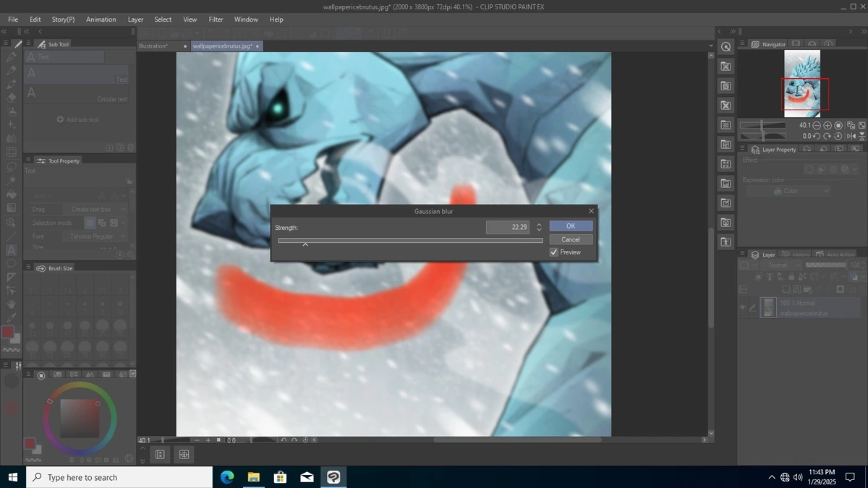The width and height of the screenshot is (868, 488).
Task: Click the Quick access magnifier icon in command bar
Action: pos(726,46)
